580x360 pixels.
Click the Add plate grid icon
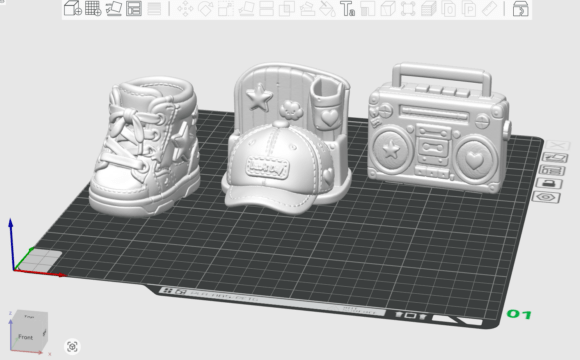point(93,8)
